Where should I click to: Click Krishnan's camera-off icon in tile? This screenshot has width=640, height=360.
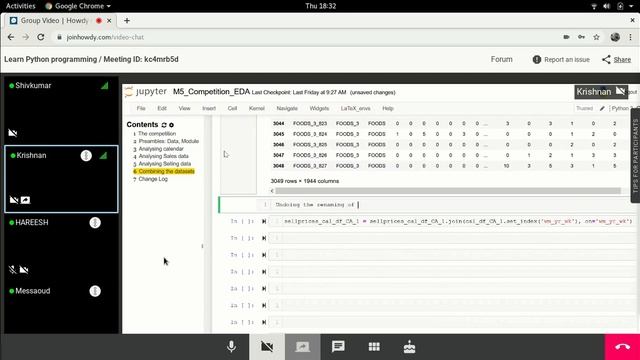[x=14, y=200]
